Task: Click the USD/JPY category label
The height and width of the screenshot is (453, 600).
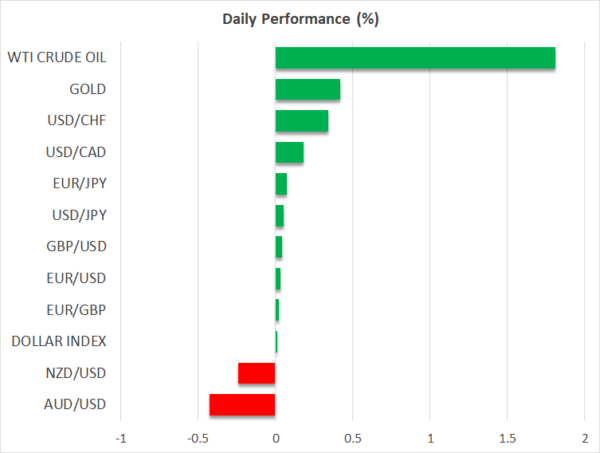Action: (x=79, y=215)
